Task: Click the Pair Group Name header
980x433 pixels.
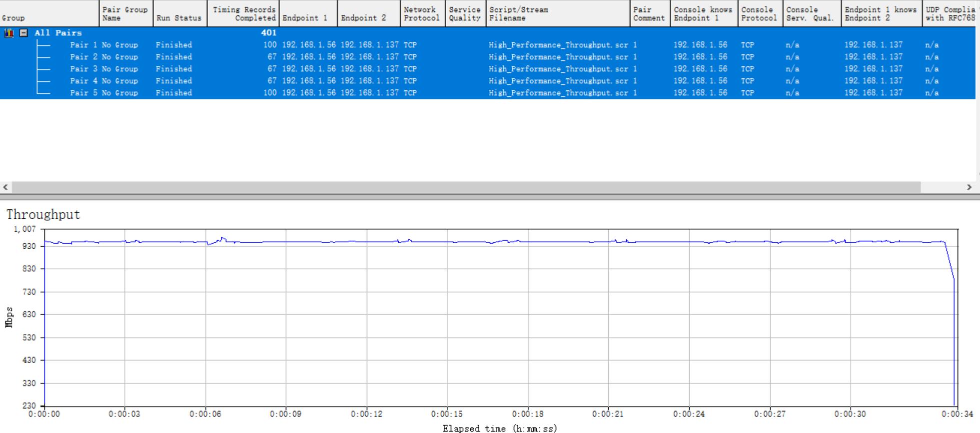Action: pos(125,14)
